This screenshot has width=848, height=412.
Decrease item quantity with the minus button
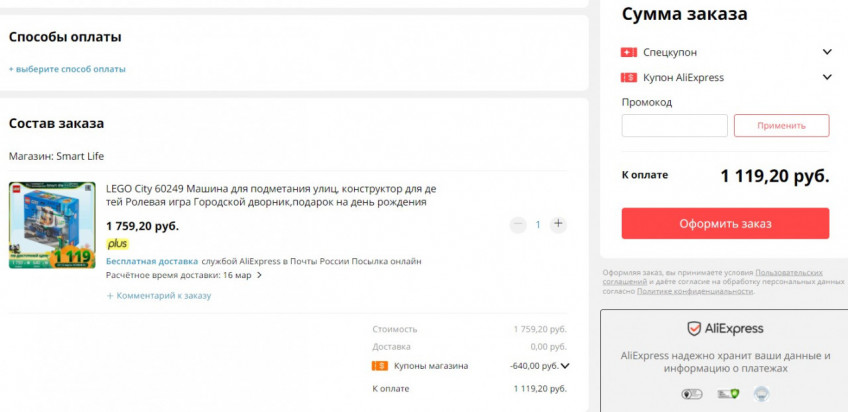tap(517, 225)
